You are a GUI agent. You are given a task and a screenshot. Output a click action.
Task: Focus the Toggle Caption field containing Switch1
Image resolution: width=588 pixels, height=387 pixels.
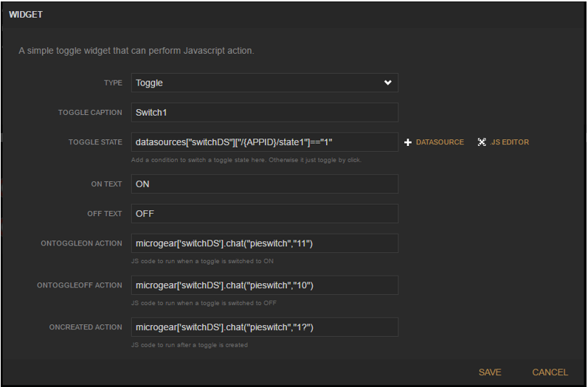(x=264, y=112)
